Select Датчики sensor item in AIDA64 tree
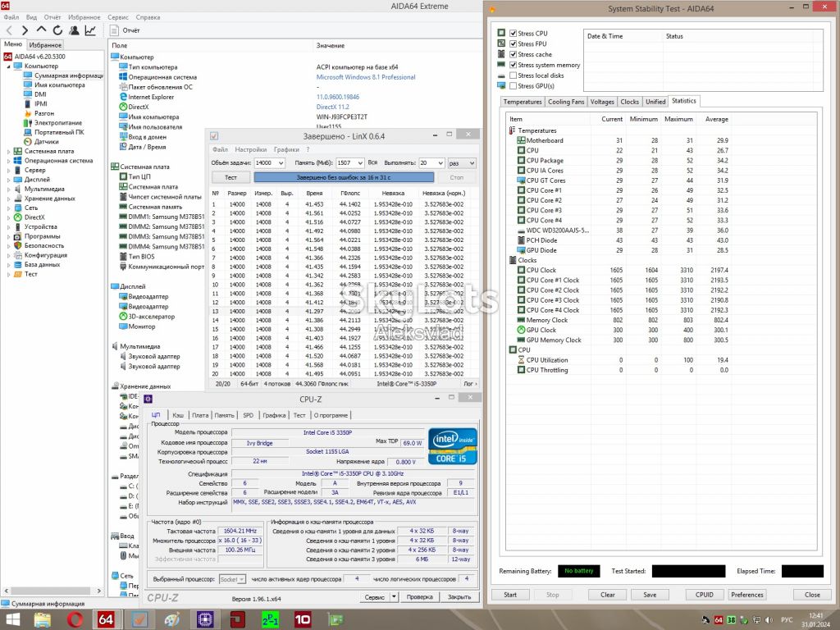Viewport: 840px width, 630px height. (47, 142)
